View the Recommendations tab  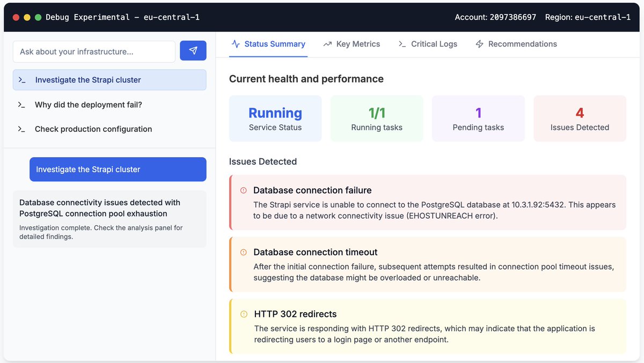pos(521,44)
